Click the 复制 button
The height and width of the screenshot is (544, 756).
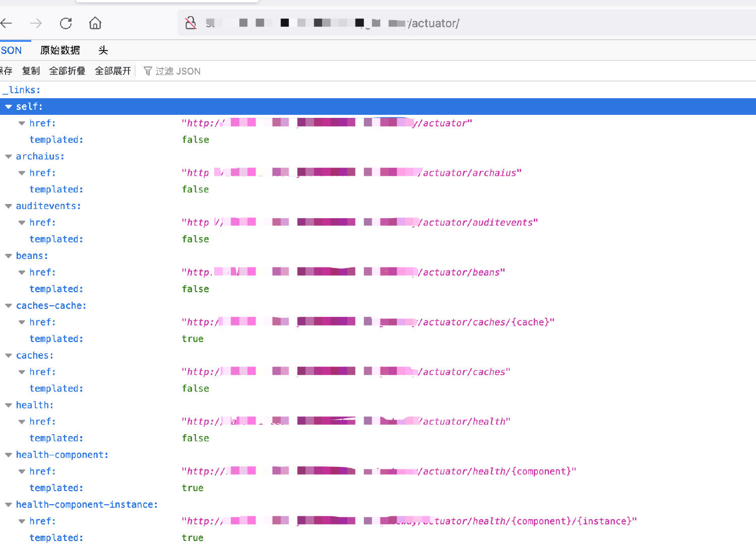click(x=31, y=71)
